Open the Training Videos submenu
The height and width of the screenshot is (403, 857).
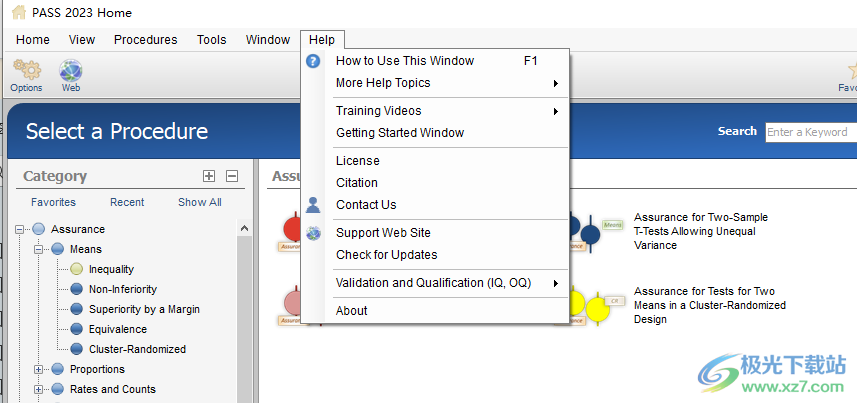point(435,111)
